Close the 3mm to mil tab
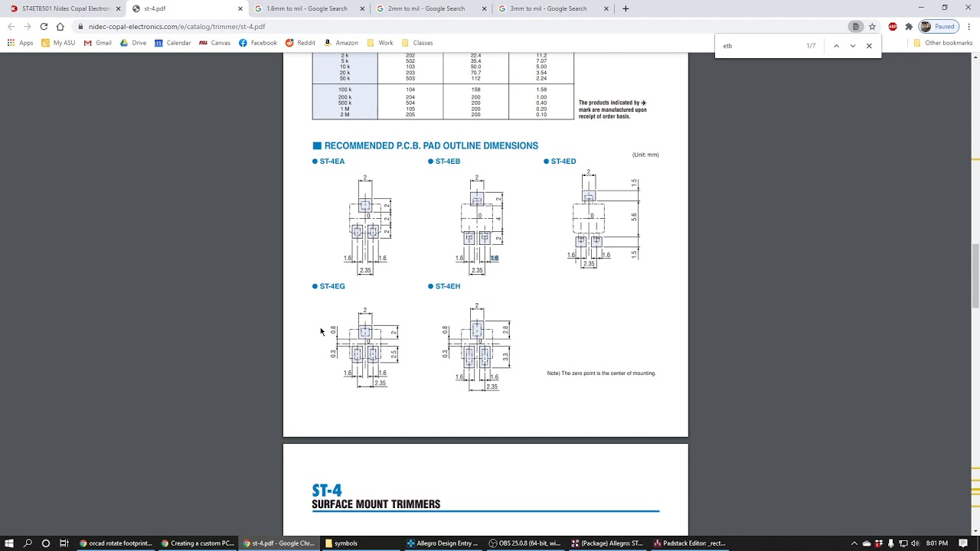Screen dimensions: 980x551 pyautogui.click(x=606, y=8)
